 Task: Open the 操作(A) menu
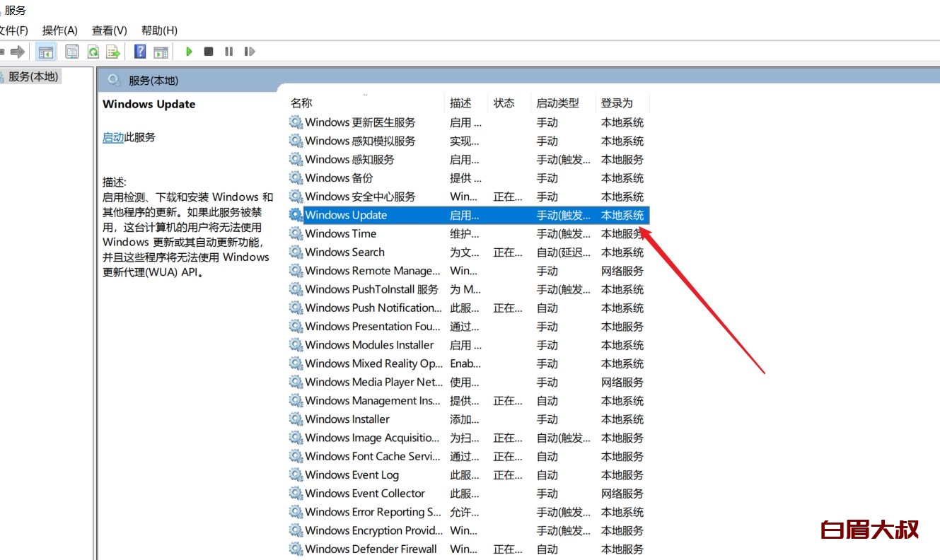[x=60, y=30]
